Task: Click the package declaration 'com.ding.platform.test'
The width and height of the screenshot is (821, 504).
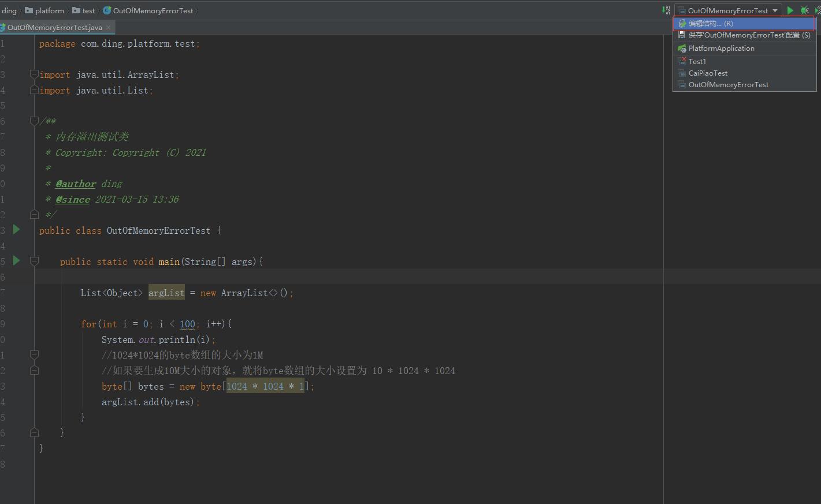Action: click(x=138, y=44)
